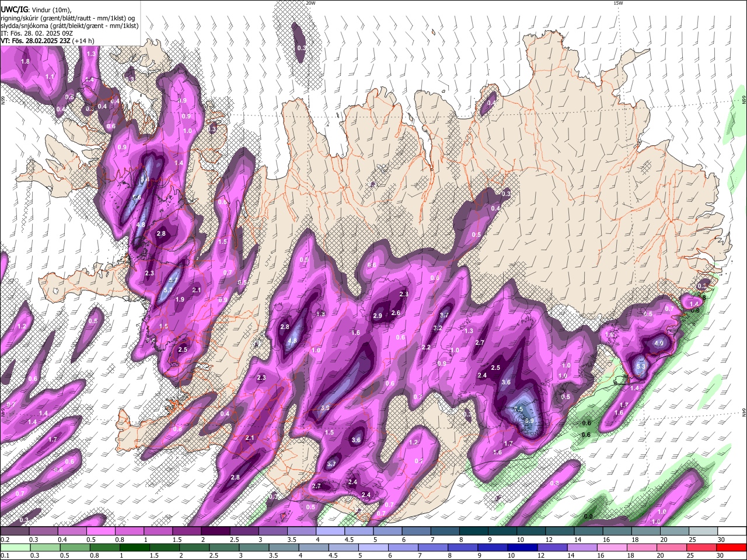Select darkest purple swatch between 2 and 2.5
747x560 pixels.
coord(216,531)
